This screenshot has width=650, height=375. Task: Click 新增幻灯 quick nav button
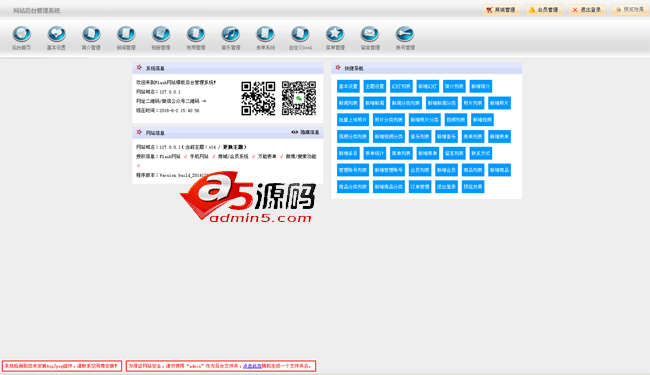click(428, 87)
